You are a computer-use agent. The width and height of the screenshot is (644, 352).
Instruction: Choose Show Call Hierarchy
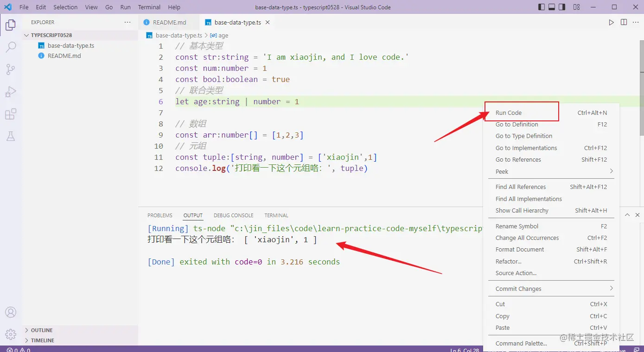pyautogui.click(x=551, y=210)
